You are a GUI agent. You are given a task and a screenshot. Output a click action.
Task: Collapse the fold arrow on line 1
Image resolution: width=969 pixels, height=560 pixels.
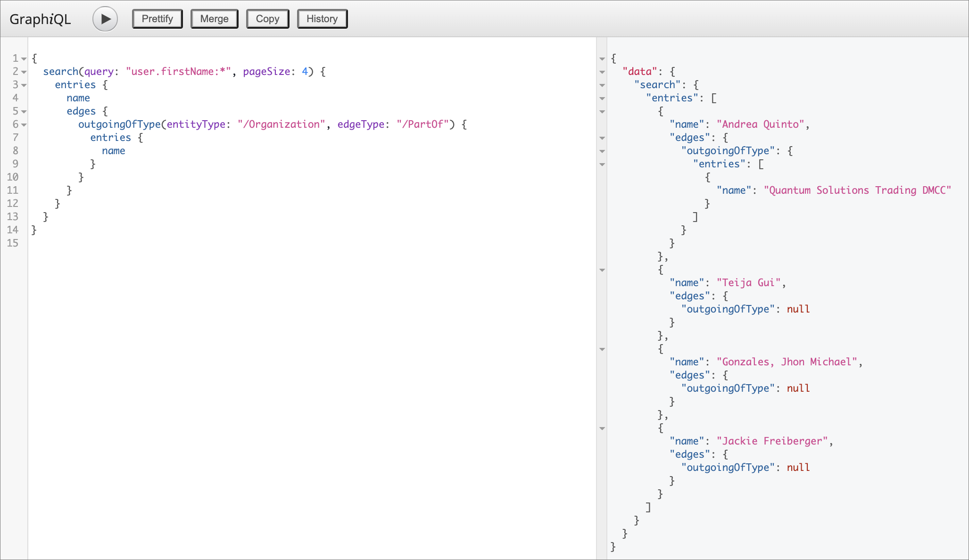click(x=24, y=59)
